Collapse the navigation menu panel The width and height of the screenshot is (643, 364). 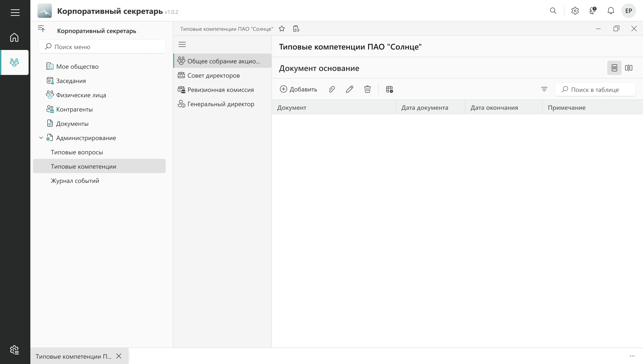coord(41,29)
